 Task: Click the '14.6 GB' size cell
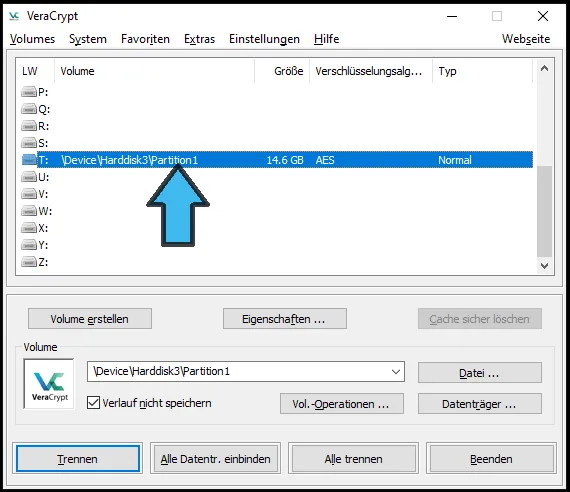coord(285,160)
